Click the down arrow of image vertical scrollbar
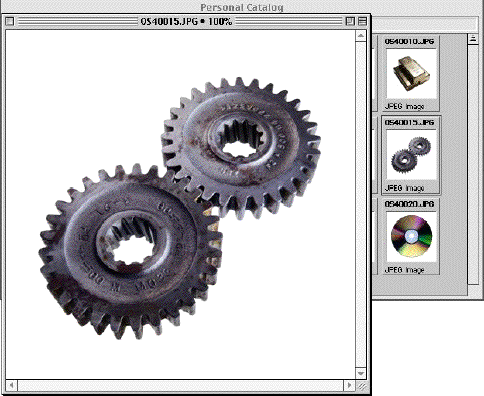The image size is (484, 396). (x=361, y=373)
